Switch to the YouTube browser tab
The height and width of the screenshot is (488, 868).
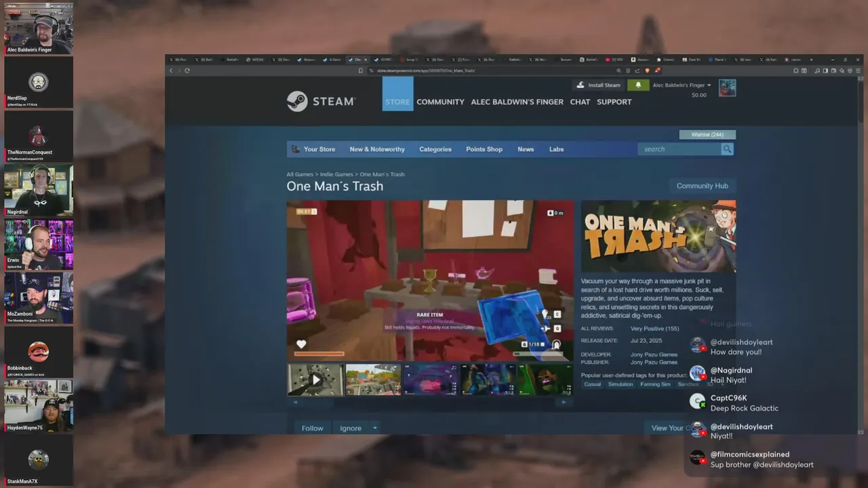point(616,60)
